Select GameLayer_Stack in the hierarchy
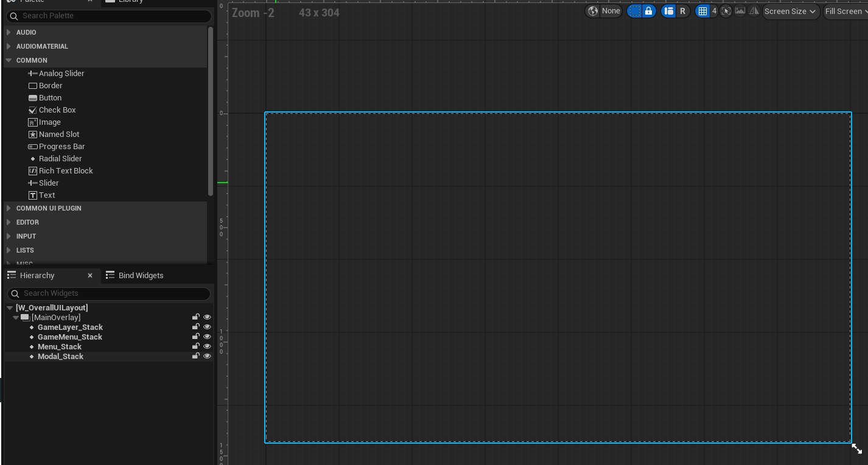This screenshot has height=465, width=868. coord(70,327)
